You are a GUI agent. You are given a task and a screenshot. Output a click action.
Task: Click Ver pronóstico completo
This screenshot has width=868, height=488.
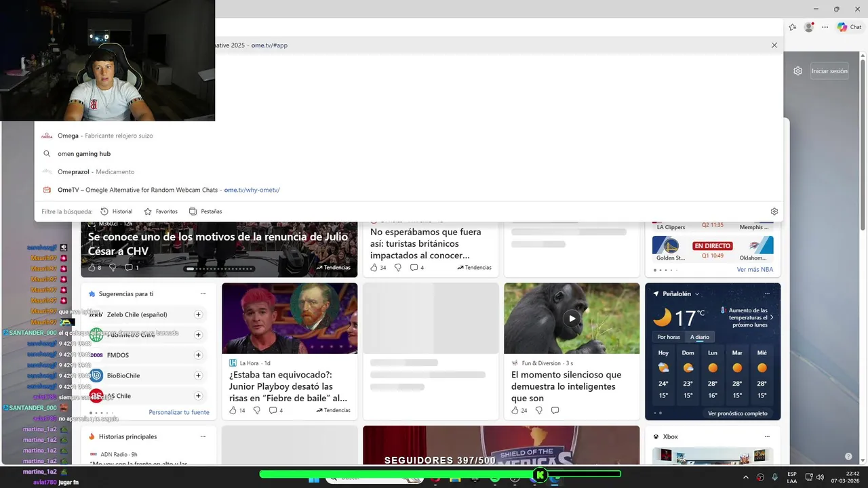coord(738,413)
